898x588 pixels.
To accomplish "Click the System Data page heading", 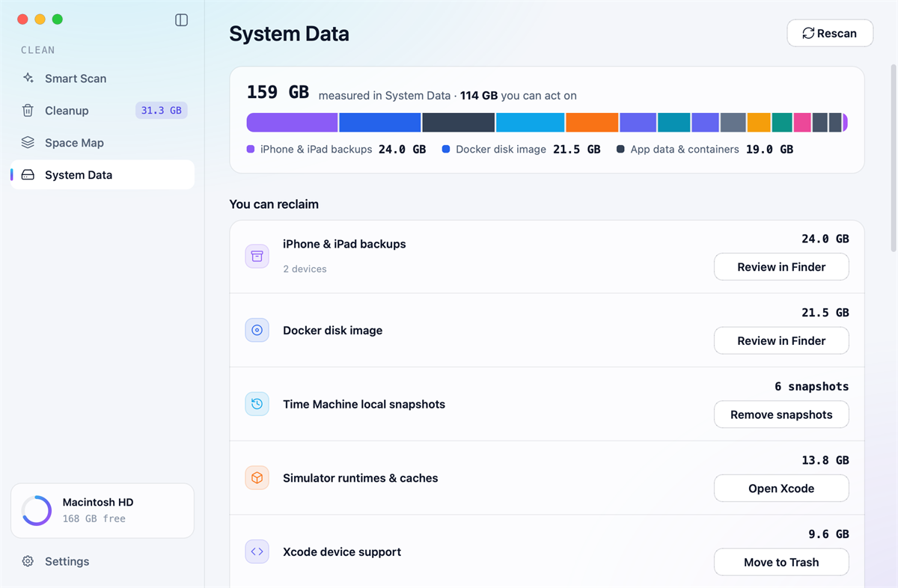I will 289,34.
